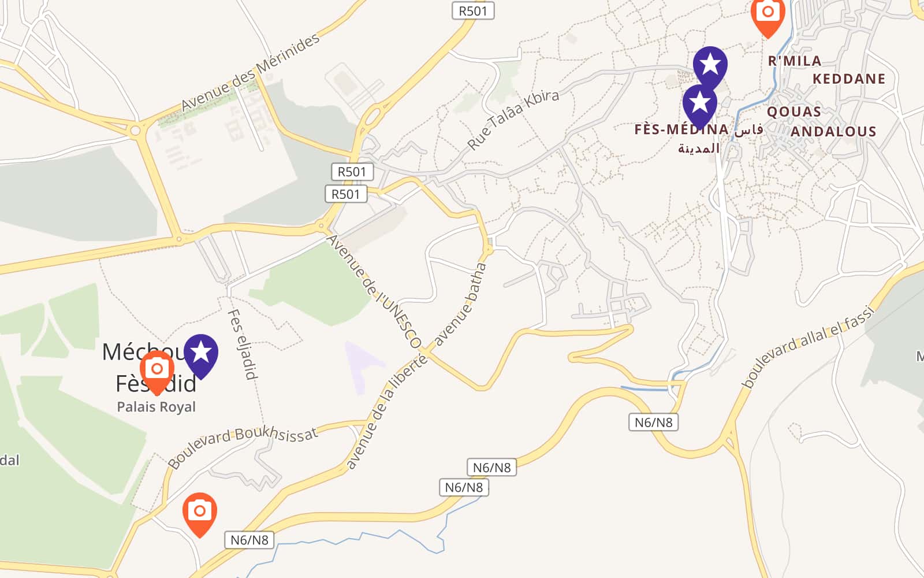Image resolution: width=924 pixels, height=578 pixels.
Task: Click the faint purple navigation arrow
Action: pyautogui.click(x=362, y=363)
